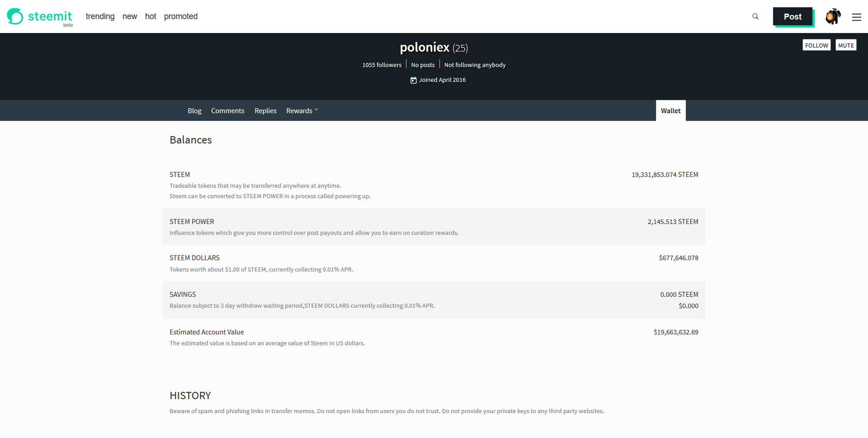The image size is (868, 438).
Task: Click the 19,331,853.074 STEEM balance
Action: click(665, 175)
